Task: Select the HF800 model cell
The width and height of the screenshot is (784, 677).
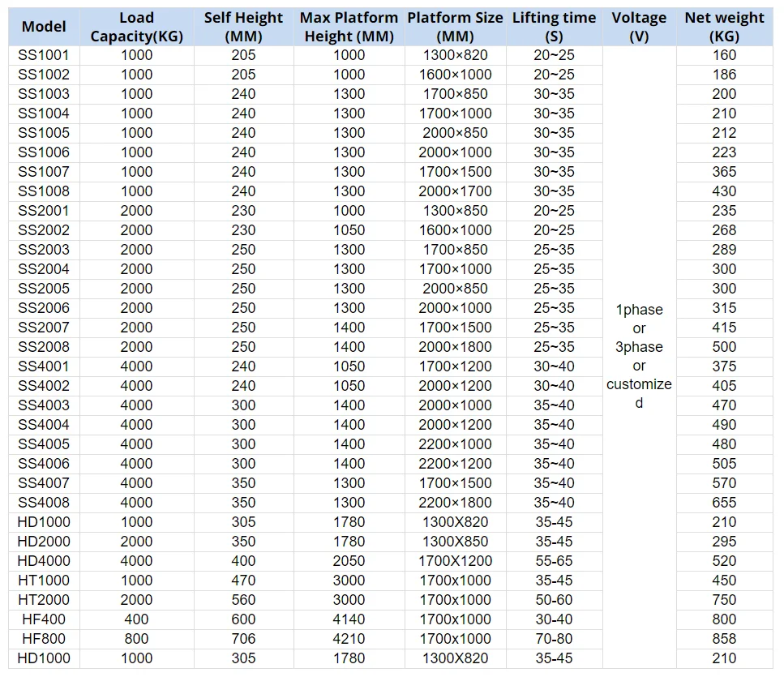Action: (44, 640)
